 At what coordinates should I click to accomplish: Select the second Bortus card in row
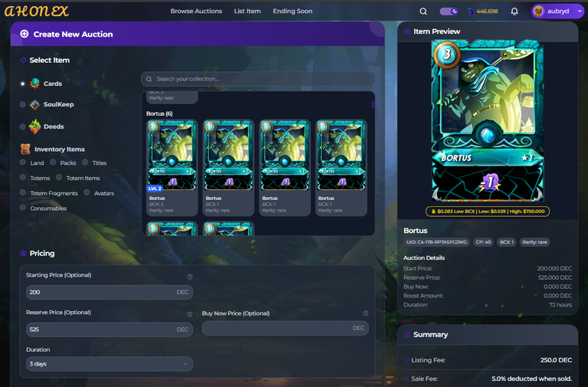coord(228,168)
